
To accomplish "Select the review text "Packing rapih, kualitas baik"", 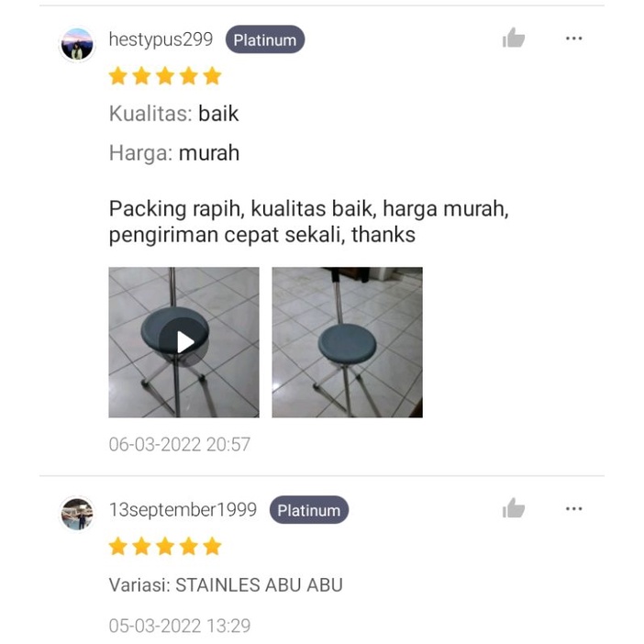I will [x=242, y=208].
